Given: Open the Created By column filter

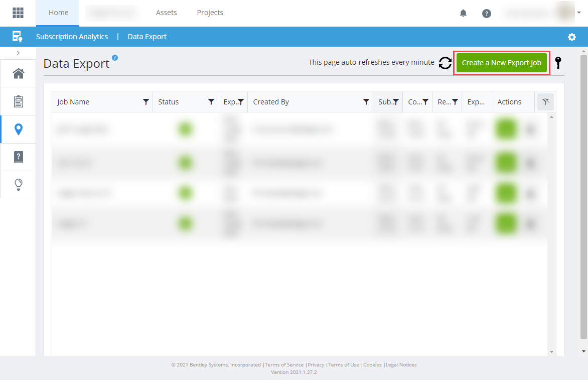Looking at the screenshot, I should pyautogui.click(x=366, y=102).
